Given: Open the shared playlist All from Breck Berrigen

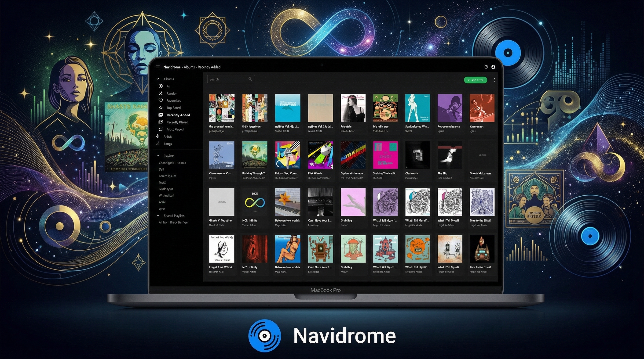Looking at the screenshot, I should 174,222.
